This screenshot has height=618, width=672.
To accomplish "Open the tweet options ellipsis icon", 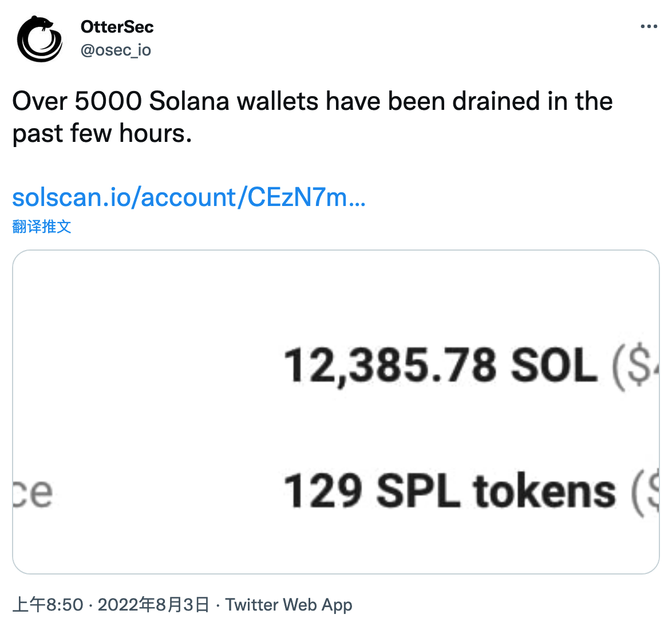I will coord(649,26).
